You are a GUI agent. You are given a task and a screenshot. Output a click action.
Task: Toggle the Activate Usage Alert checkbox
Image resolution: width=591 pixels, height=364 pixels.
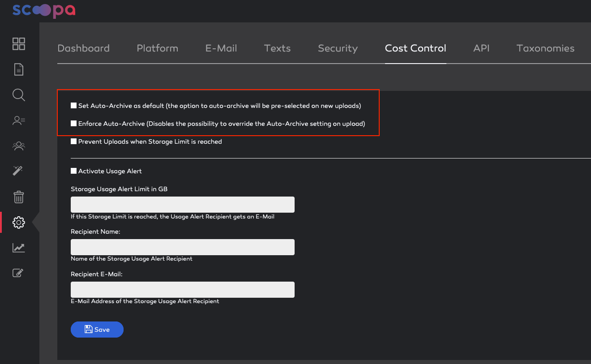[73, 171]
